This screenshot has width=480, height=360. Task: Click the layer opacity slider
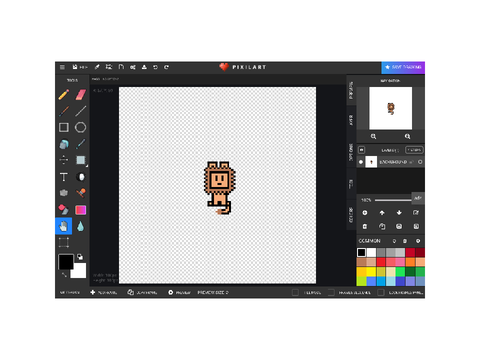[393, 200]
